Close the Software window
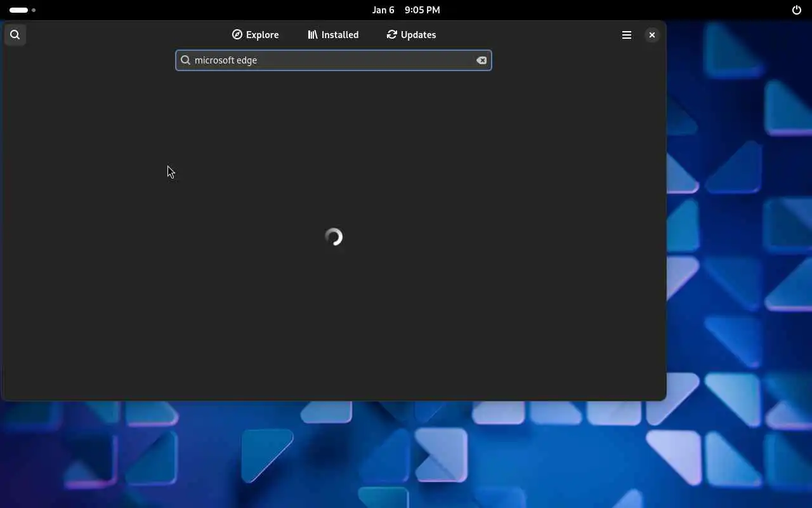The height and width of the screenshot is (508, 812). pos(652,35)
